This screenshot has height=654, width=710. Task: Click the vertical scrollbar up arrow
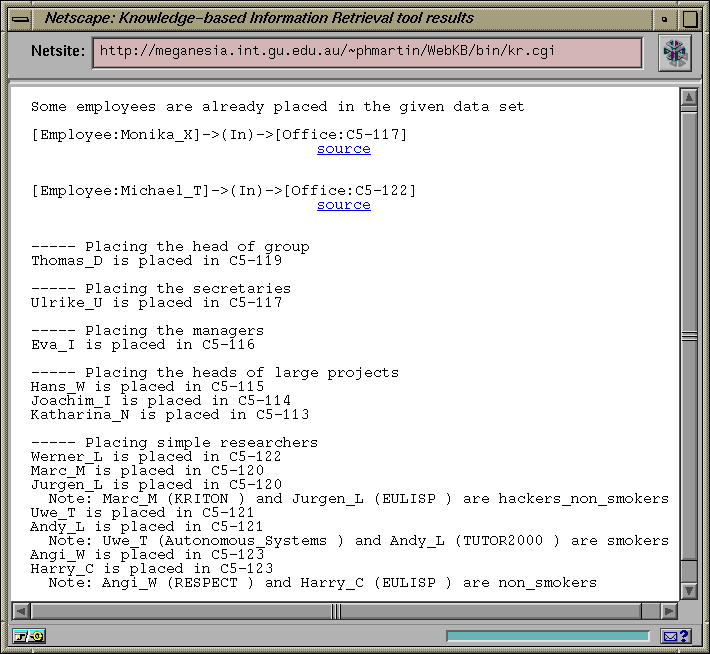click(x=688, y=98)
